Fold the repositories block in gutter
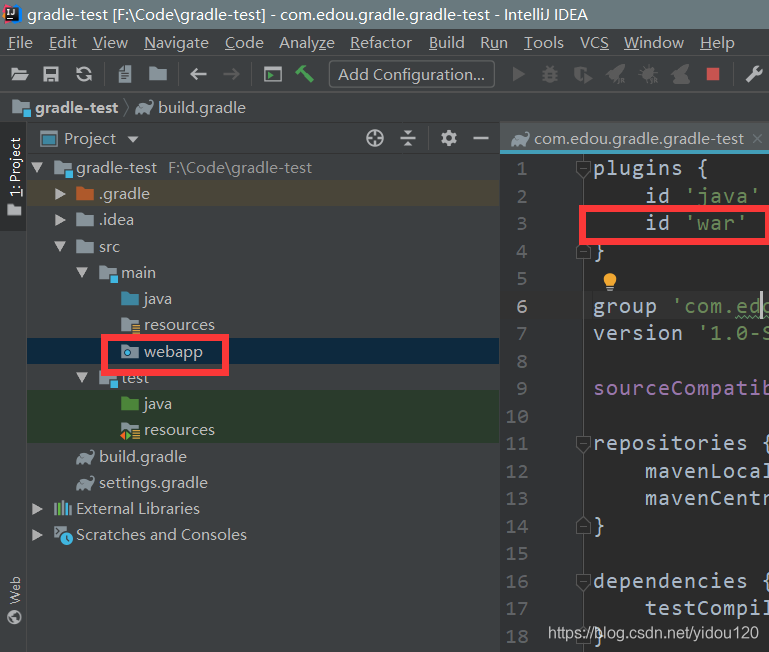Image resolution: width=769 pixels, height=652 pixels. 583,444
